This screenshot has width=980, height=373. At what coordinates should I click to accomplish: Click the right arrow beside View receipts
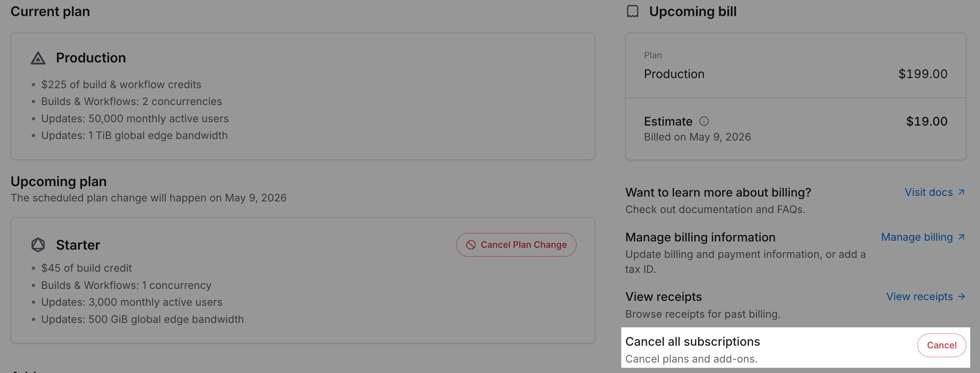961,296
